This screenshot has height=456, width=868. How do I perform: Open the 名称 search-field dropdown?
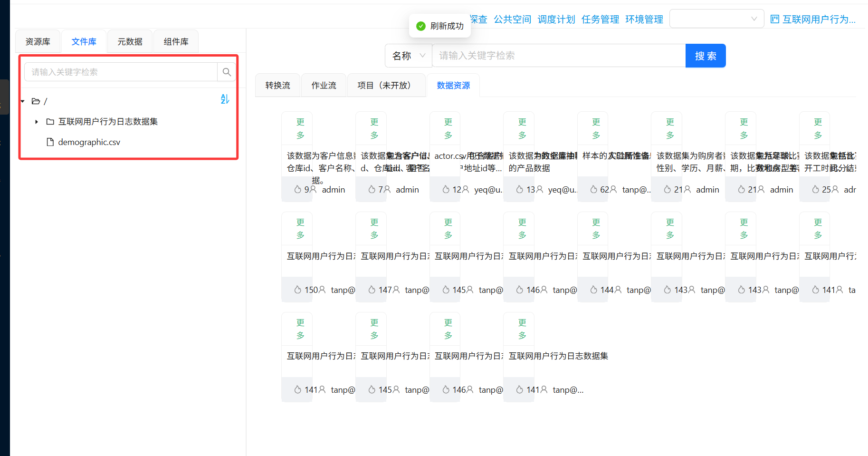click(409, 56)
